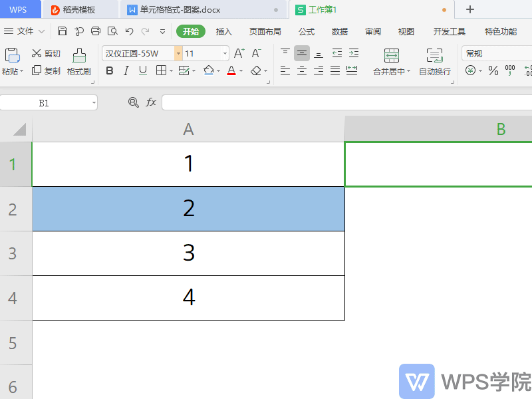532x399 pixels.
Task: Align text to top
Action: (285, 53)
